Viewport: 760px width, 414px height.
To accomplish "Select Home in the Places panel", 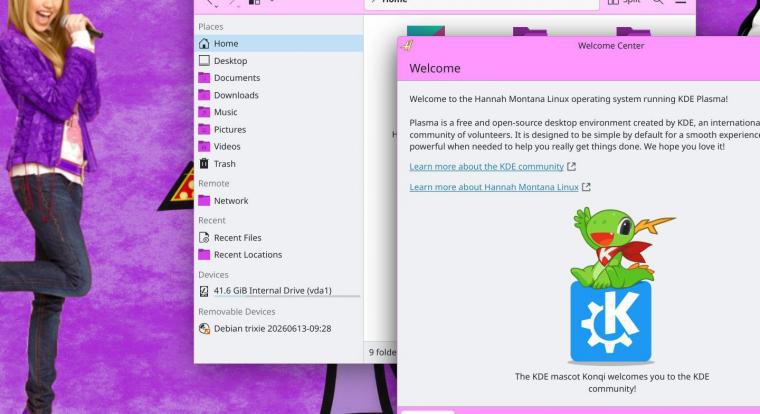I will click(x=279, y=44).
